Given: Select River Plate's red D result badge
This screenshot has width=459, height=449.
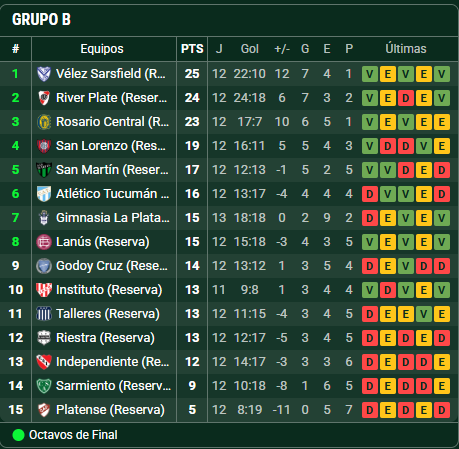Looking at the screenshot, I should [x=406, y=98].
